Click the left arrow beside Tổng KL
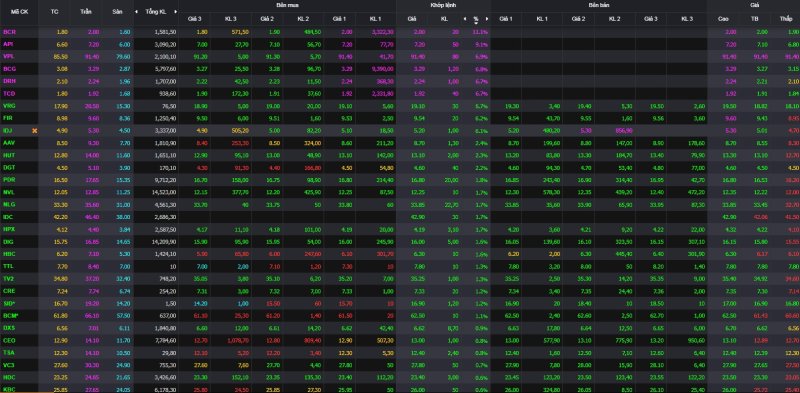Screen dimensions: 800x393 [136, 11]
